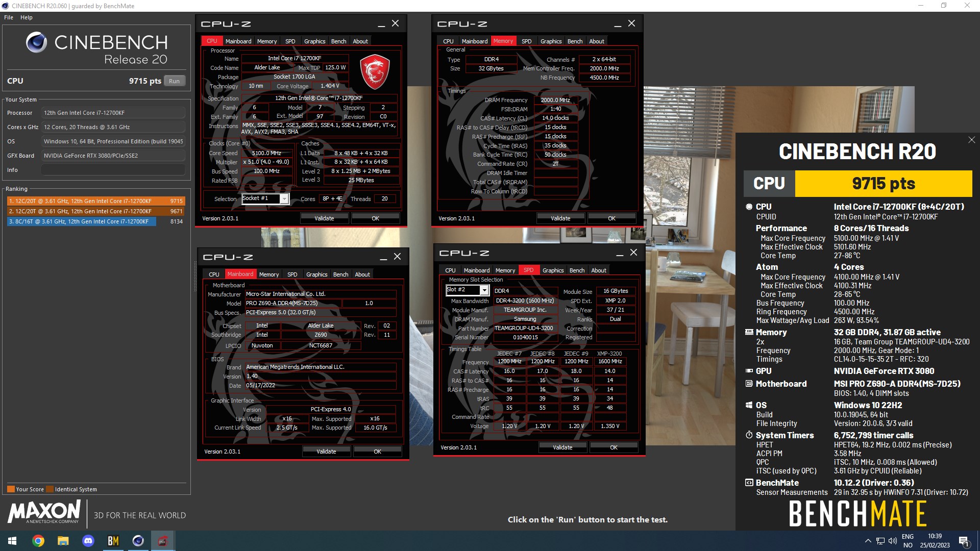Open Google Chrome from the taskbar

[x=38, y=541]
